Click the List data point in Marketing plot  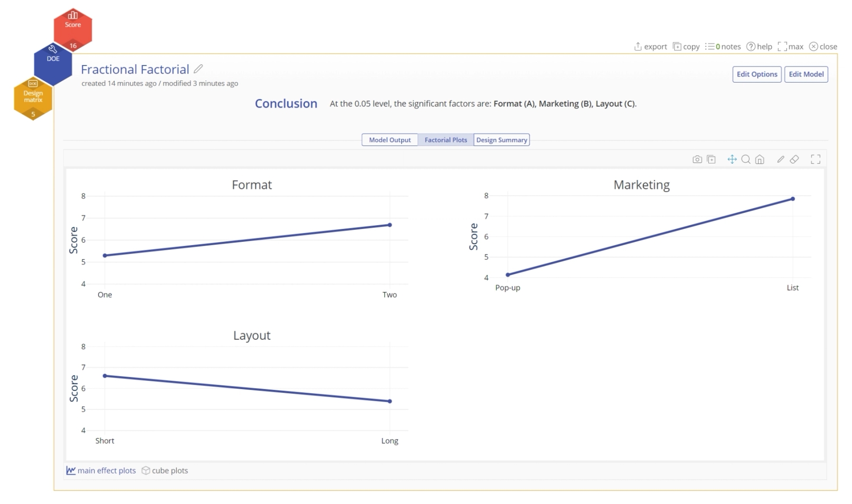[x=793, y=199]
